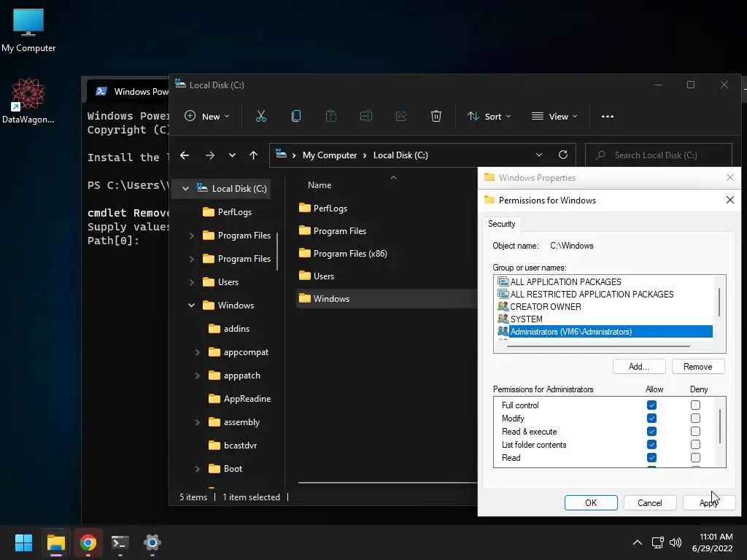The width and height of the screenshot is (747, 560).
Task: Select the Security tab
Action: click(x=502, y=224)
